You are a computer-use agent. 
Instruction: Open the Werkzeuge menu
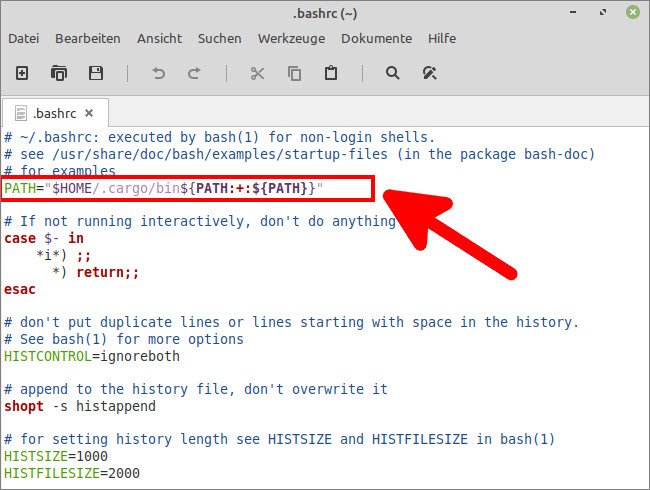[x=291, y=39]
